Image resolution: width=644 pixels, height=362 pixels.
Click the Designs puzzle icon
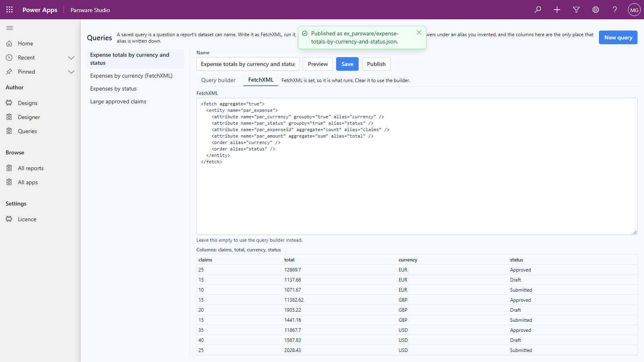[x=9, y=103]
